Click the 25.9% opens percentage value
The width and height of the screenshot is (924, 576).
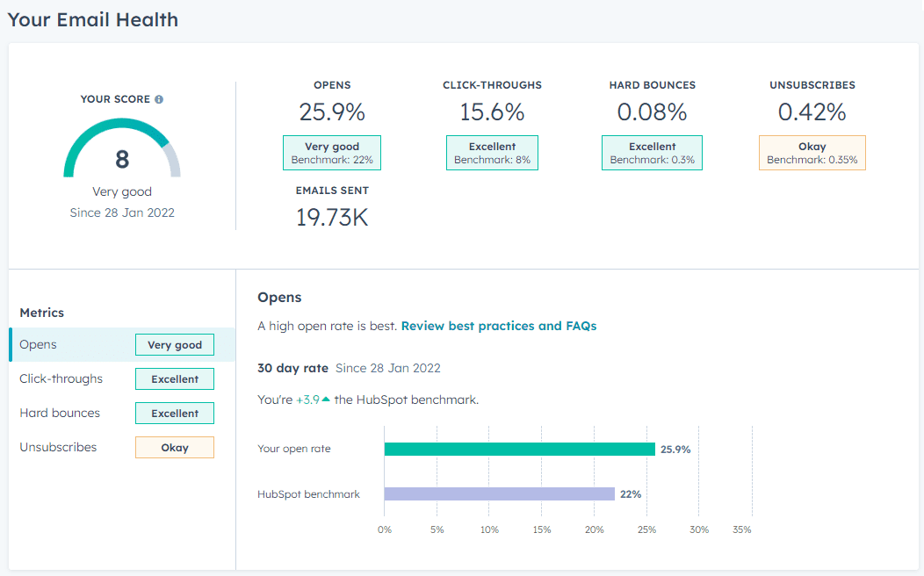[332, 112]
